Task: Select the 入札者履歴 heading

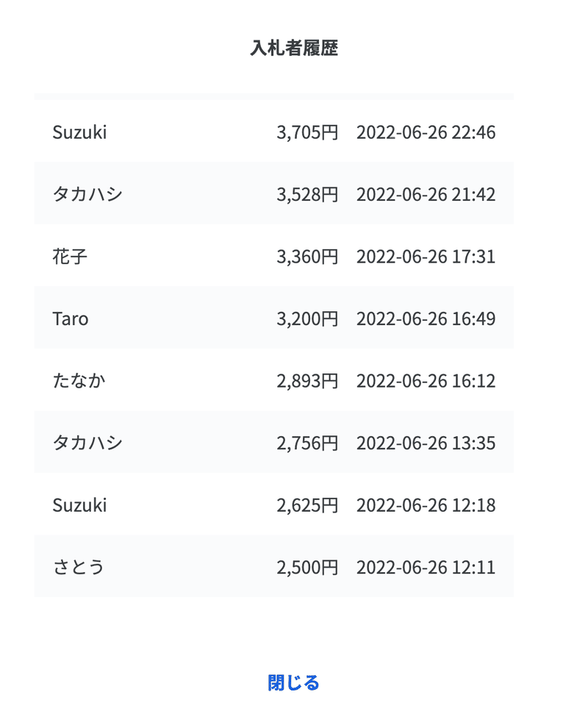Action: click(294, 48)
